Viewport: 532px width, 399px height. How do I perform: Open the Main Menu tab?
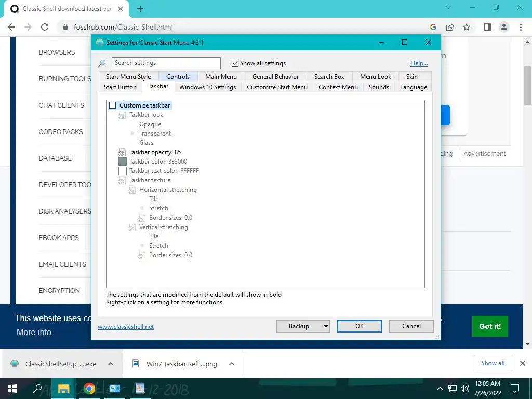pos(221,77)
